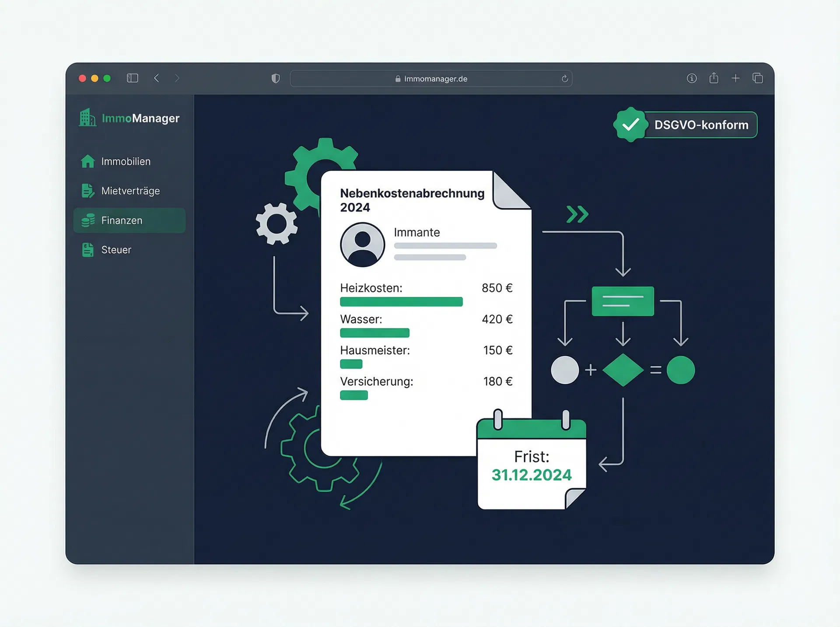This screenshot has height=627, width=840.
Task: Show tab overview icon
Action: coord(758,78)
